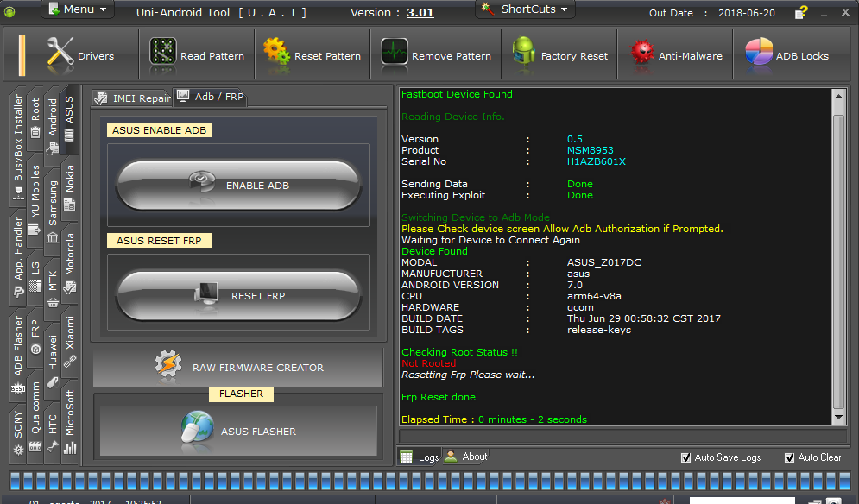Show the Logs tab

pyautogui.click(x=420, y=457)
